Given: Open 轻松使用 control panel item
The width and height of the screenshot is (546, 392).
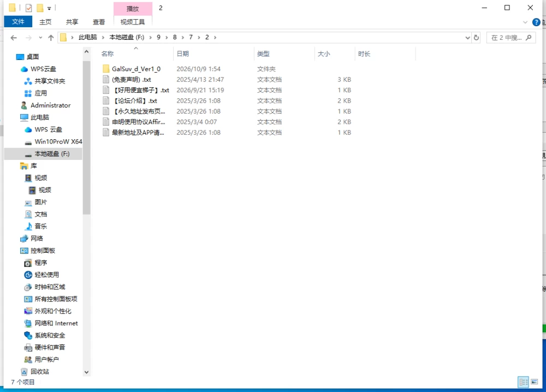Looking at the screenshot, I should coord(46,275).
